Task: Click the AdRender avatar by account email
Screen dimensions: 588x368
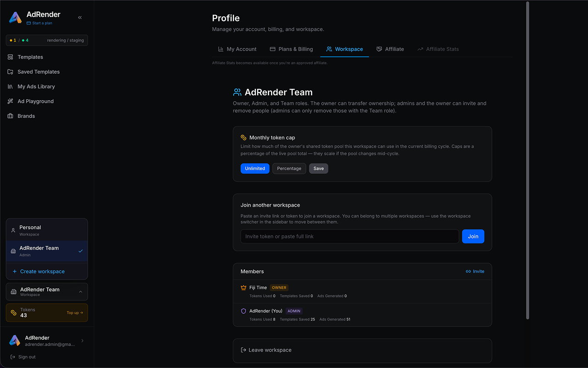Action: (15, 340)
